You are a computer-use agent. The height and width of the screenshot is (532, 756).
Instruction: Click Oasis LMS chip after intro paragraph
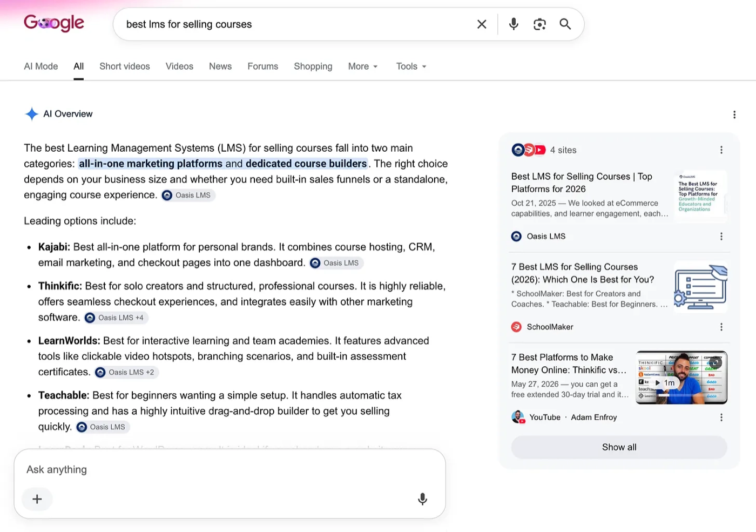coord(187,195)
